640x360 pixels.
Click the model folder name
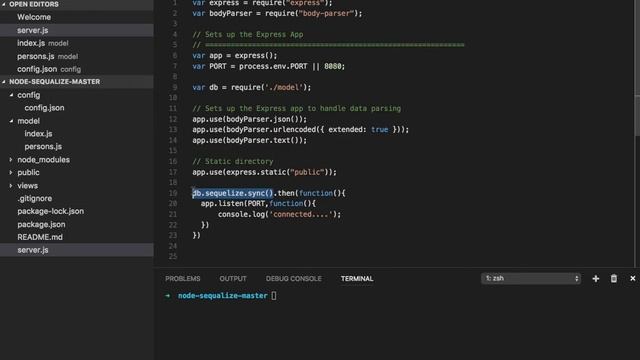pos(28,121)
